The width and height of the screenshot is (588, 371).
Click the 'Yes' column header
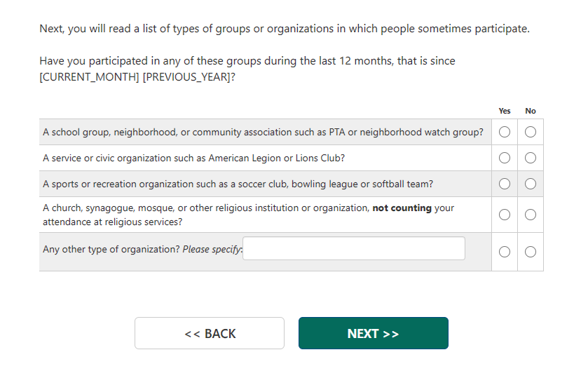505,111
